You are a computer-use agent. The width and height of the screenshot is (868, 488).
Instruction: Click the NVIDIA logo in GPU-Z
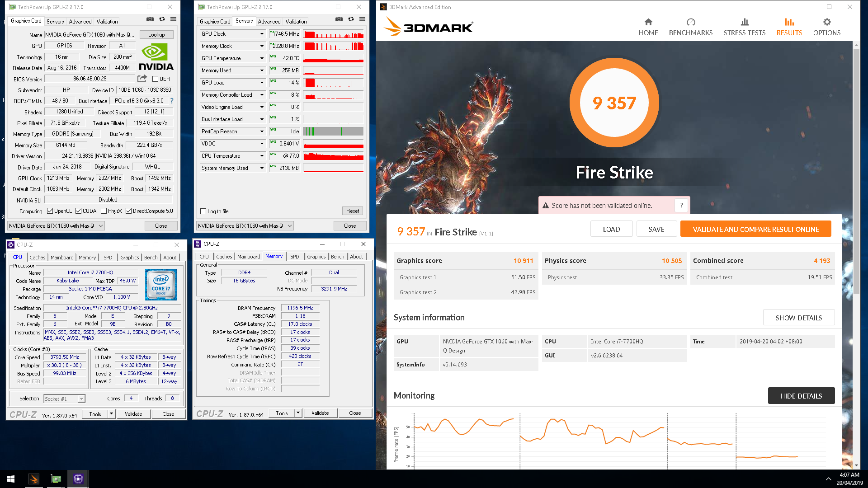pos(156,57)
